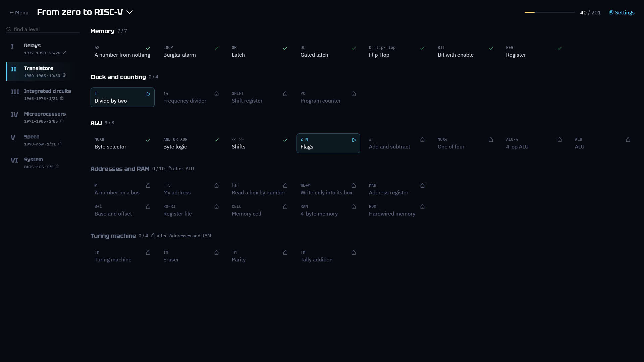Viewport: 644px width, 362px height.
Task: Click the lock icon on Shift register
Action: click(x=285, y=94)
